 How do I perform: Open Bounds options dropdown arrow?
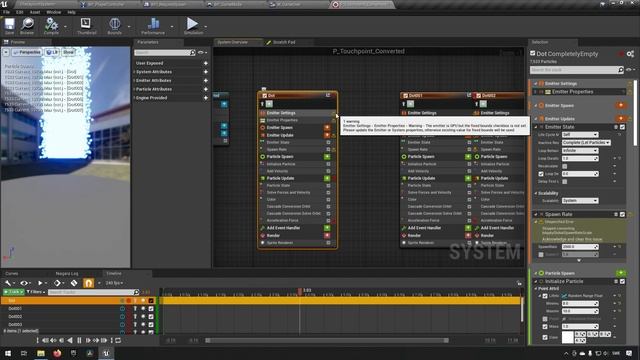129,27
